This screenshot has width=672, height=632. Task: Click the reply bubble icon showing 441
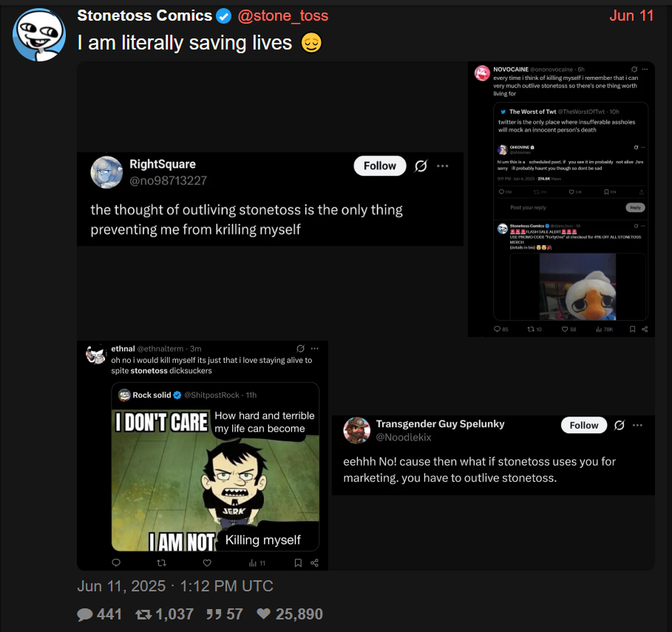click(x=85, y=614)
